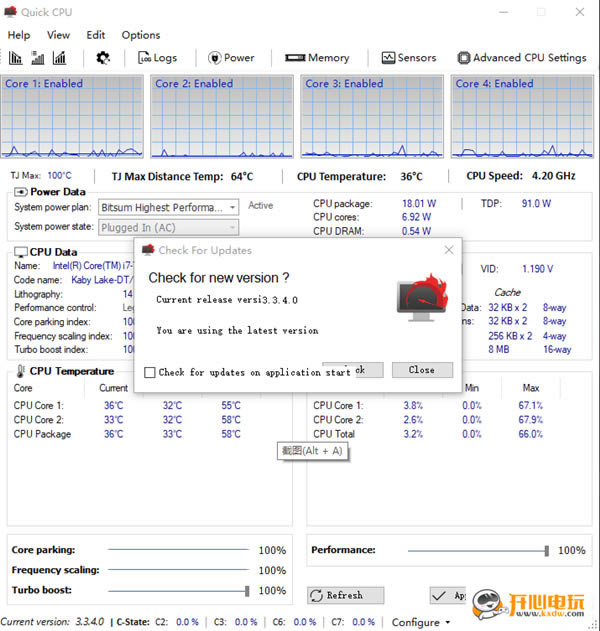The width and height of the screenshot is (600, 631).
Task: Open the Options menu
Action: (x=141, y=35)
